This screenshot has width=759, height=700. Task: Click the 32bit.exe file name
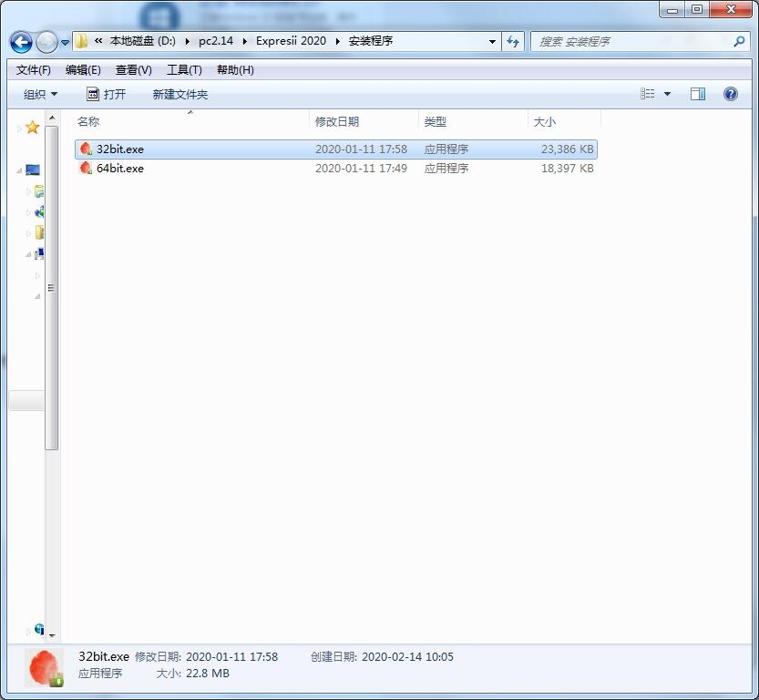pos(120,149)
